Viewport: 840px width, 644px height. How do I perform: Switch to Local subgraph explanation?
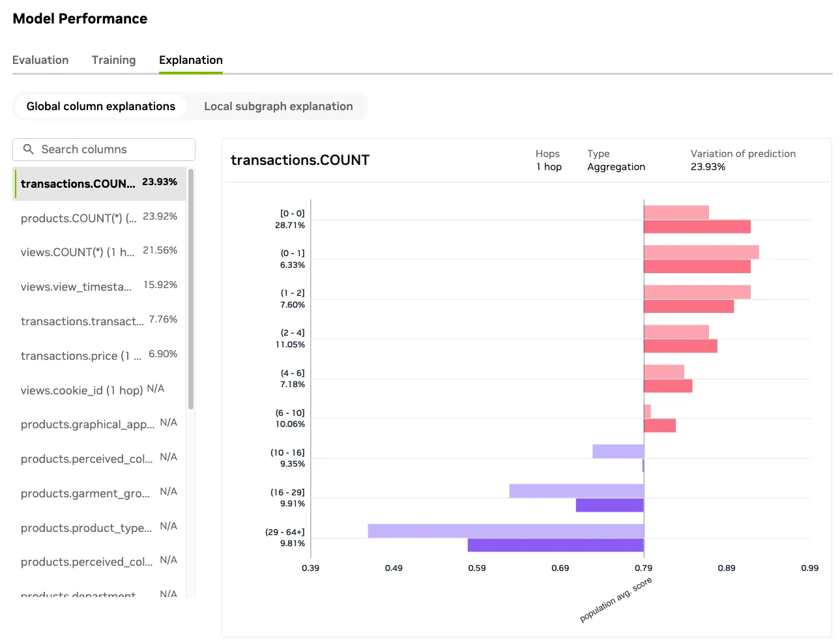(278, 106)
